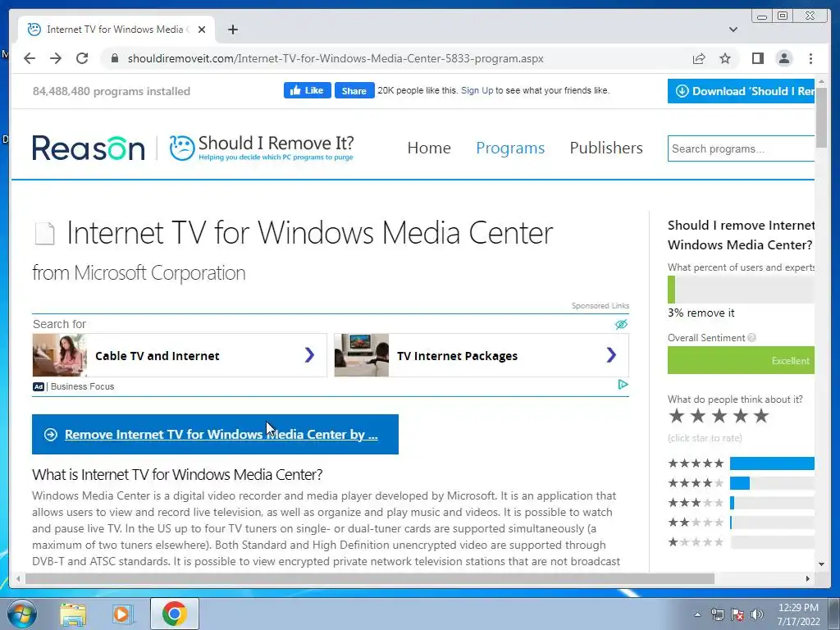Screen dimensions: 840x630
Task: Rate five stars in the rating row
Action: pos(760,416)
